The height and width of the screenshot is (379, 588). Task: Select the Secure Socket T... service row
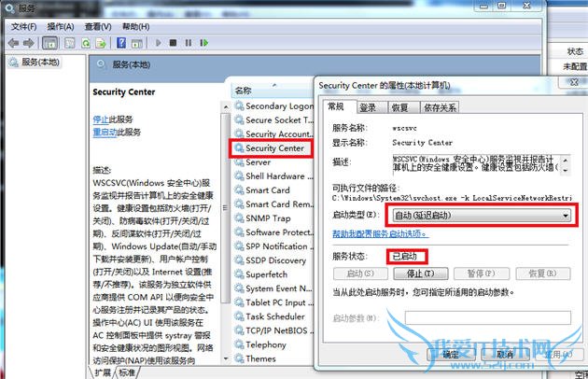coord(273,120)
